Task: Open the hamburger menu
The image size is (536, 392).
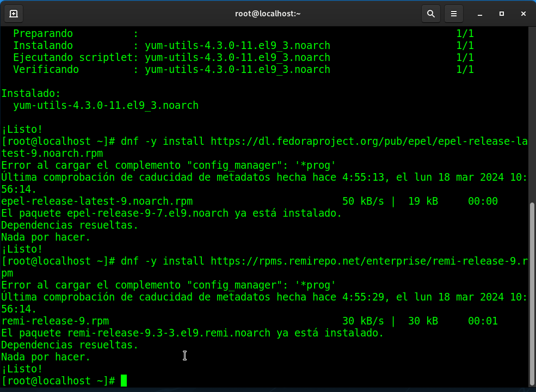Action: point(453,14)
